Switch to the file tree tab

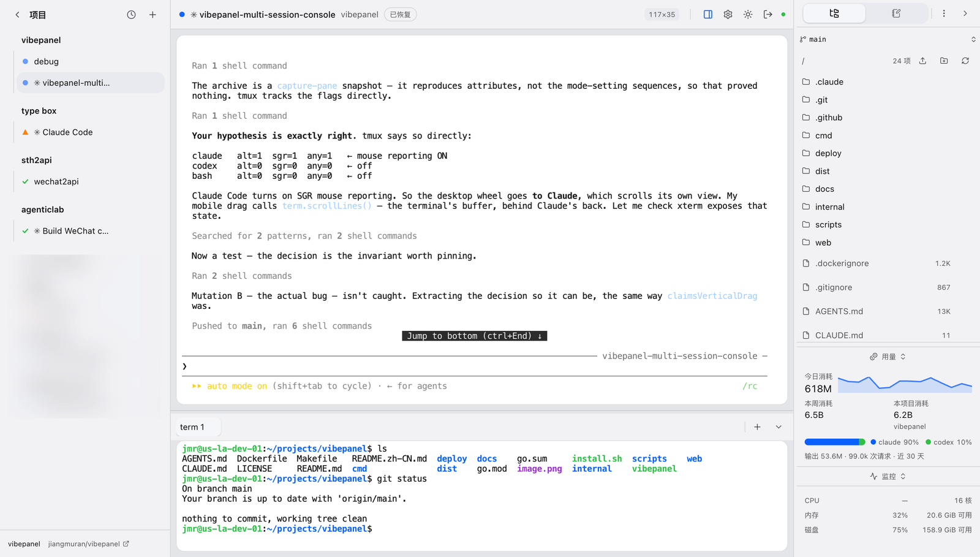834,13
